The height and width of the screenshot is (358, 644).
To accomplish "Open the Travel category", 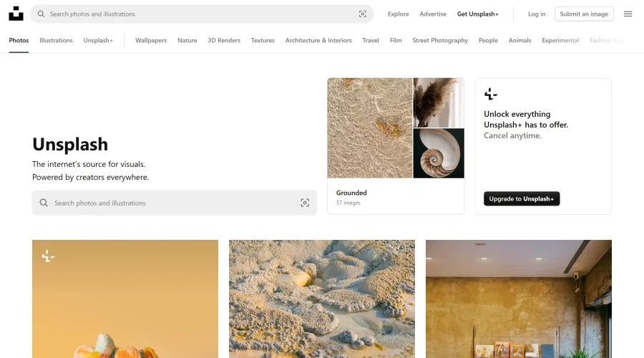I will pos(371,40).
